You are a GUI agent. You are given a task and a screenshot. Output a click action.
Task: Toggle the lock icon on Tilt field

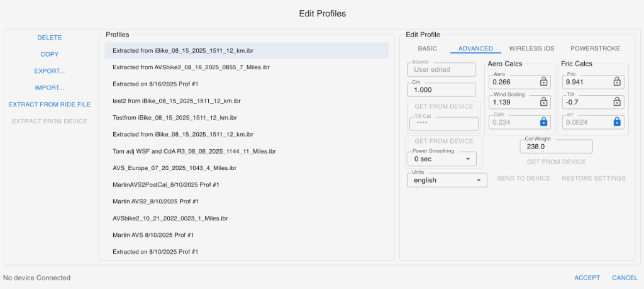(x=617, y=102)
